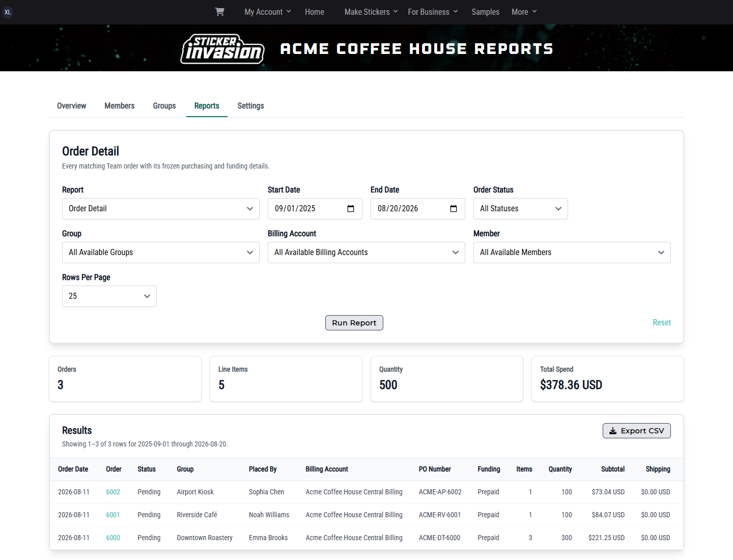Viewport: 733px width, 560px height.
Task: Click the PO Number column header
Action: [435, 469]
